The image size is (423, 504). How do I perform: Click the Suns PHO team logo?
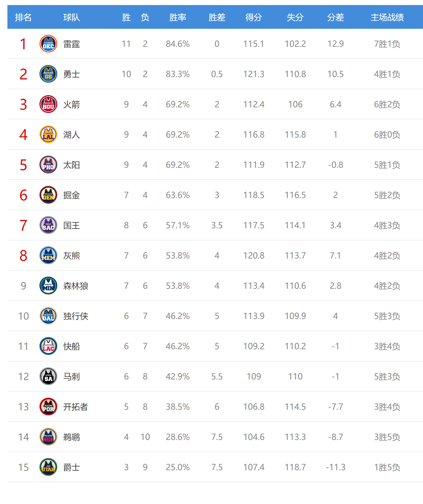click(x=48, y=165)
